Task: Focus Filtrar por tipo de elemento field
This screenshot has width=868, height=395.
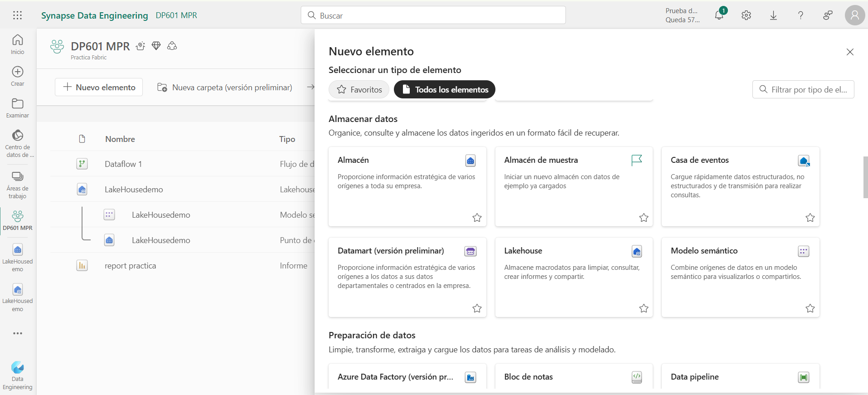Action: (803, 89)
